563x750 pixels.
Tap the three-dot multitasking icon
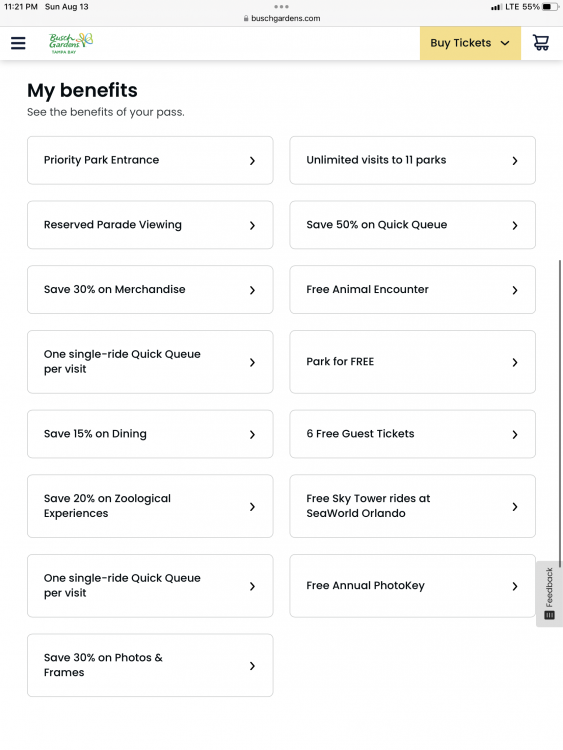(x=281, y=7)
